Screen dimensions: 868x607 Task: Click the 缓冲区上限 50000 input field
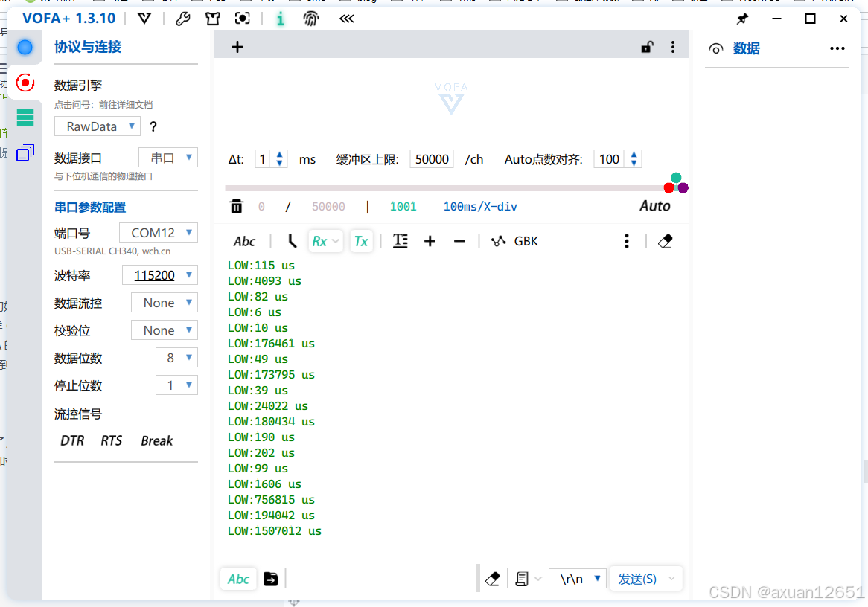(x=432, y=159)
